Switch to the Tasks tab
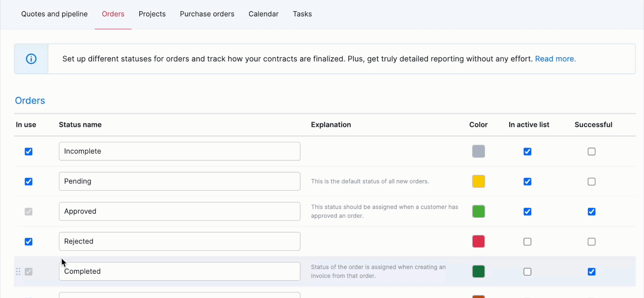The image size is (644, 298). tap(302, 14)
